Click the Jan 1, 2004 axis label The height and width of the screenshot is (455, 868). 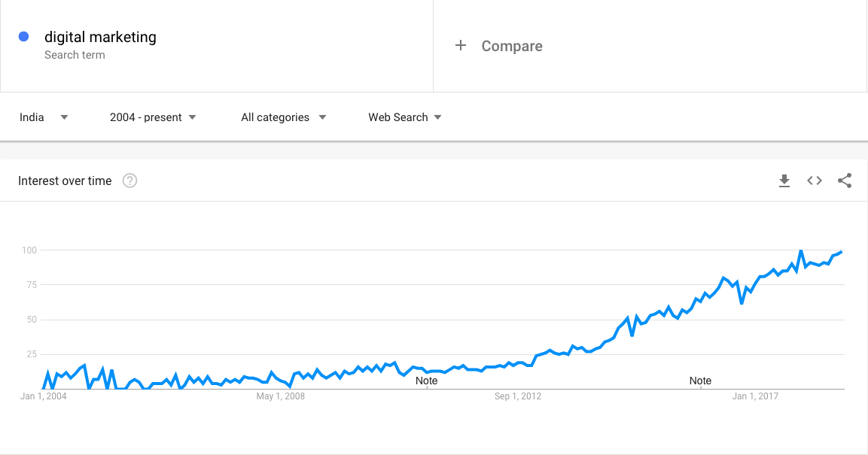pyautogui.click(x=43, y=396)
